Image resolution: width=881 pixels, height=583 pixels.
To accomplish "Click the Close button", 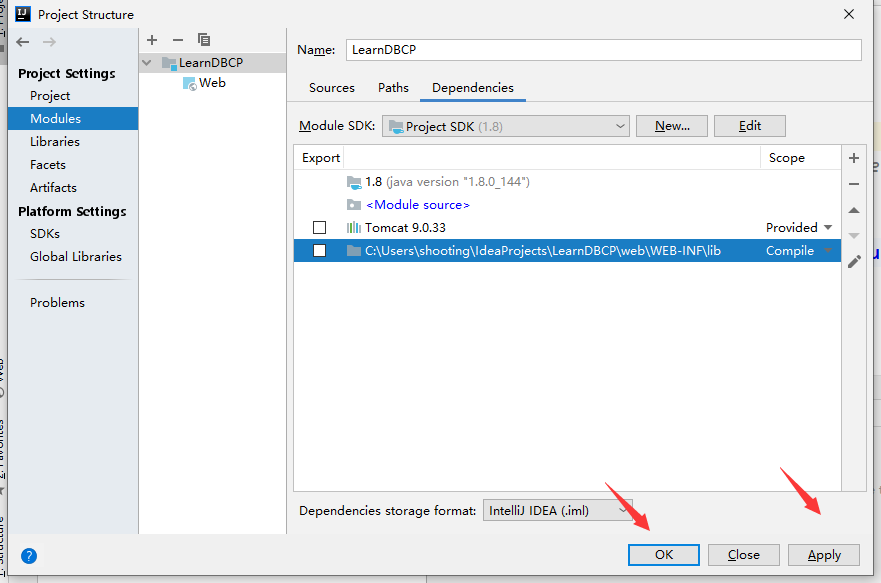I will [x=743, y=555].
